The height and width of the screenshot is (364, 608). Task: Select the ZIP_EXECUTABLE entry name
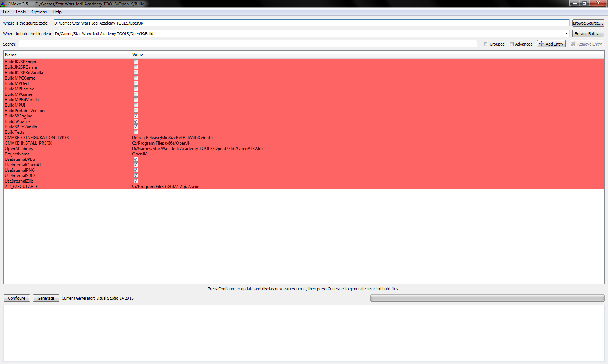pyautogui.click(x=21, y=187)
